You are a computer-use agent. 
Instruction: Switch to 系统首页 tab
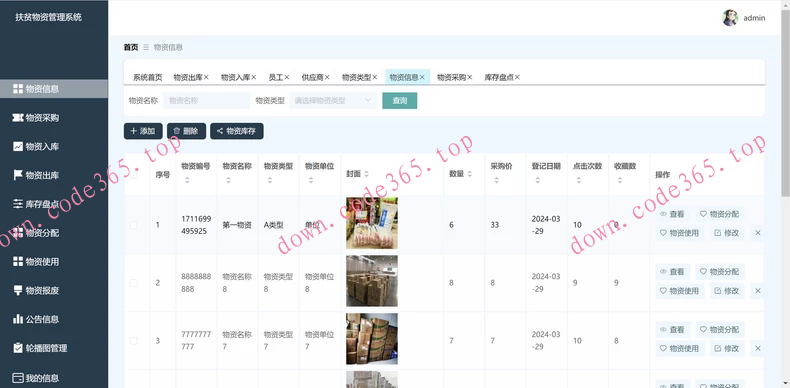tap(148, 77)
